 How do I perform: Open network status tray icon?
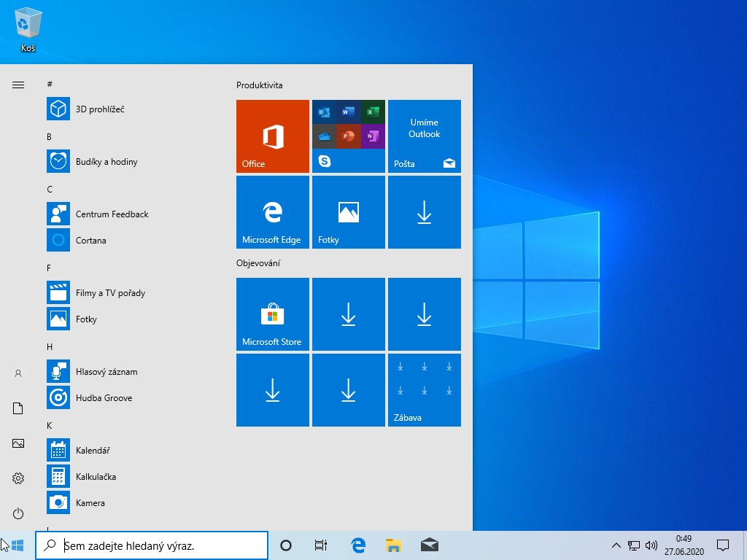tap(634, 545)
